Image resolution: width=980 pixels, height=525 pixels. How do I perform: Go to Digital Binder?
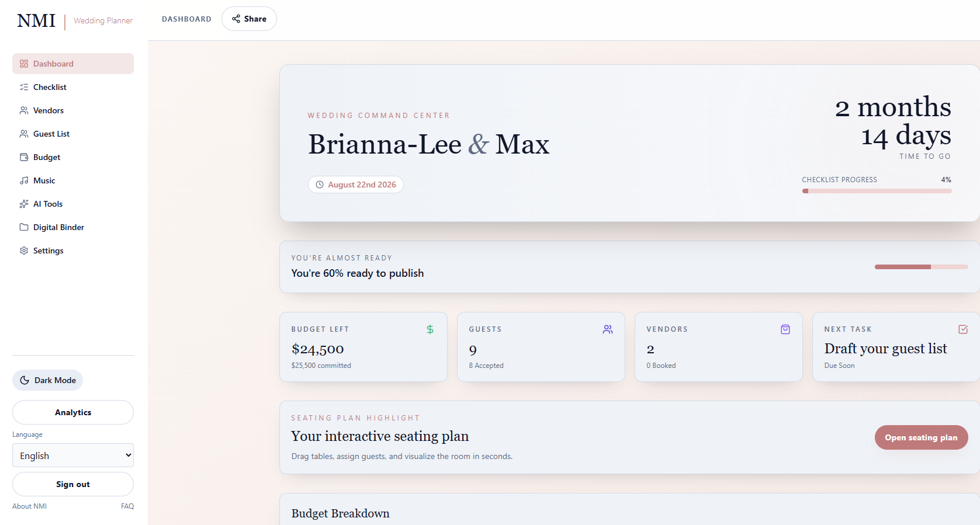click(73, 227)
